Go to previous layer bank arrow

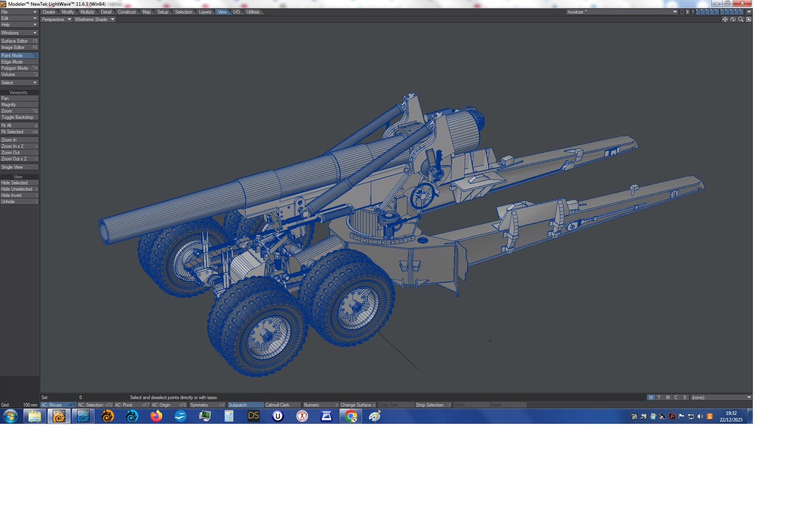coord(682,12)
